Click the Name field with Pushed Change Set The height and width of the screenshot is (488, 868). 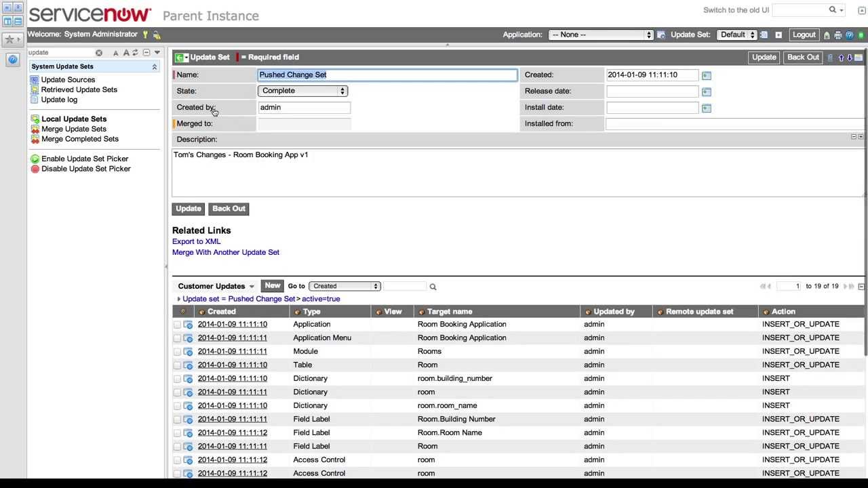(387, 75)
